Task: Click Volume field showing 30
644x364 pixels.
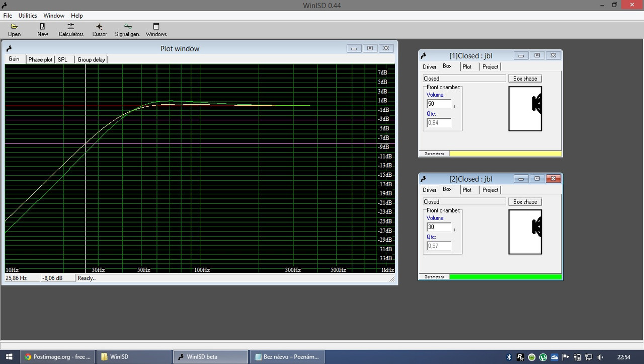Action: [439, 227]
